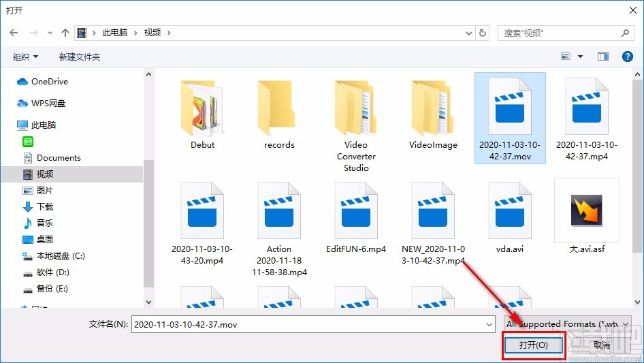Click the file list scroll down arrow
Image resolution: width=644 pixels, height=363 pixels.
637,302
